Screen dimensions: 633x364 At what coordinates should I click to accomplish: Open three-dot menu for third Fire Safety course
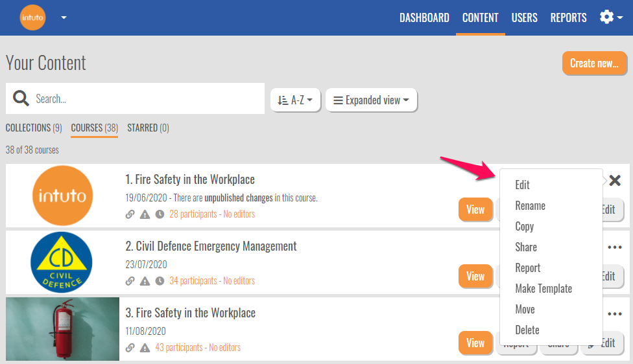point(615,314)
